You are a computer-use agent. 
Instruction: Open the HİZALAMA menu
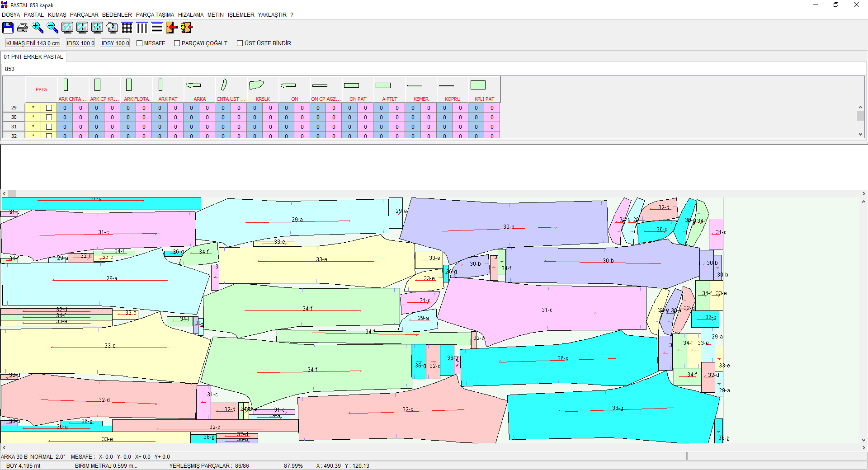click(190, 15)
